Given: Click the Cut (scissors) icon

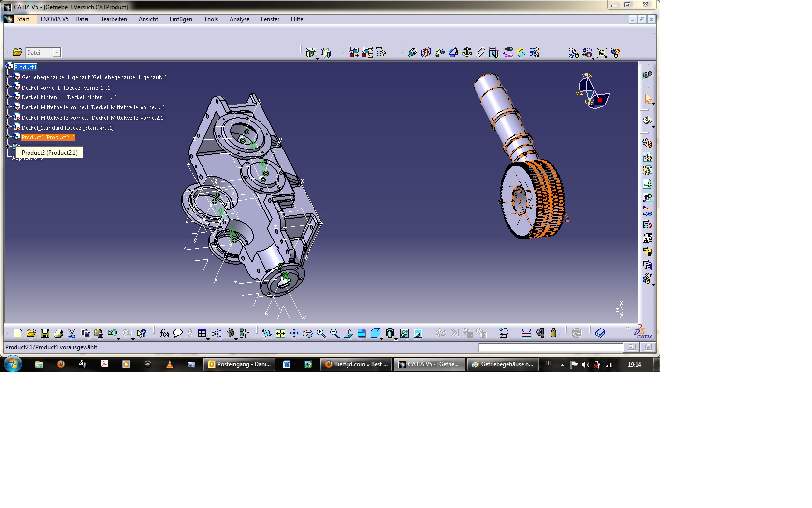Looking at the screenshot, I should pyautogui.click(x=72, y=333).
